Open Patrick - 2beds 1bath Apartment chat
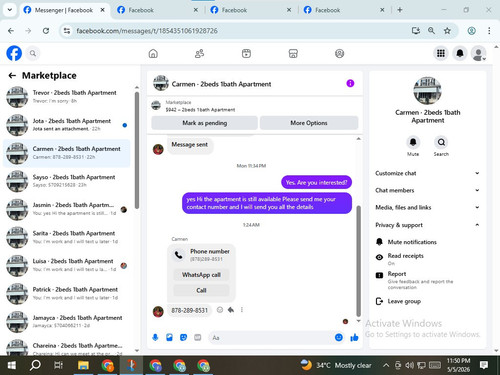This screenshot has width=500, height=375. pos(67,293)
